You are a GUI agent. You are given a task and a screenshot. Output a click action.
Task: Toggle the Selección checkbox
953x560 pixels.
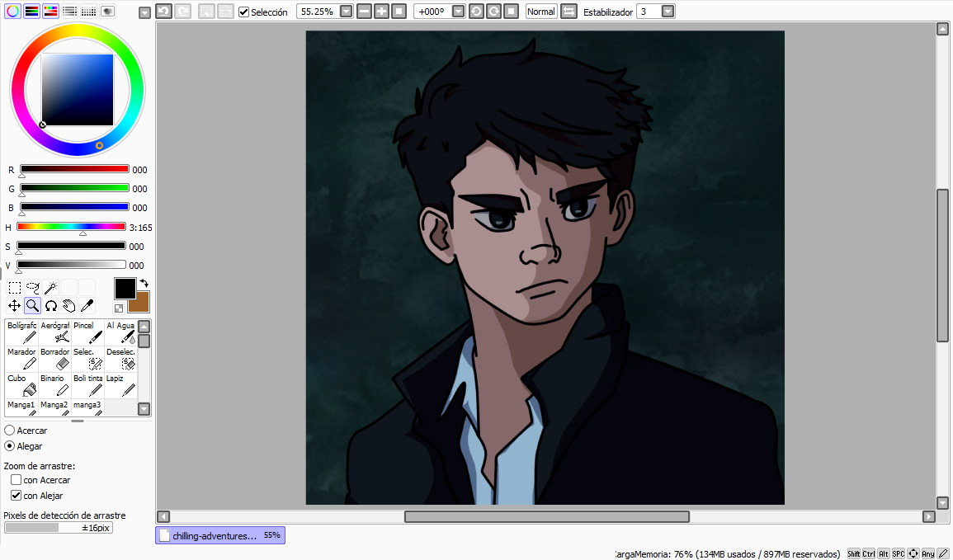(243, 12)
